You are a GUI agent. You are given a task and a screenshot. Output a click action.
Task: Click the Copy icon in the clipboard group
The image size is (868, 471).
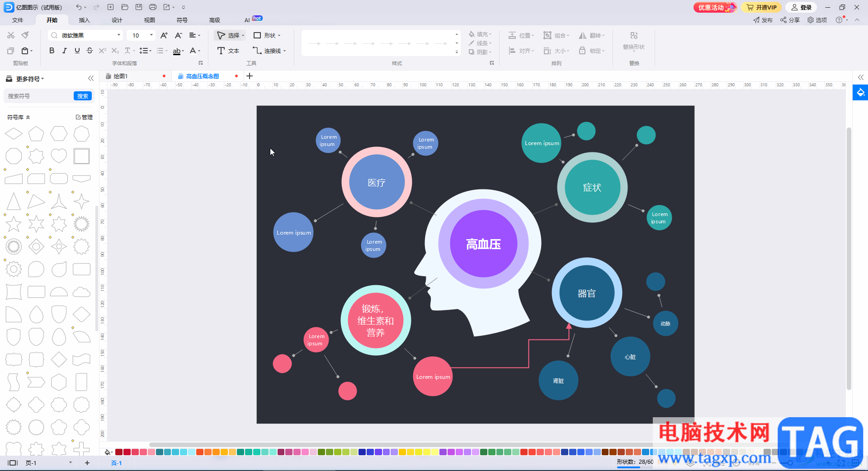[11, 51]
